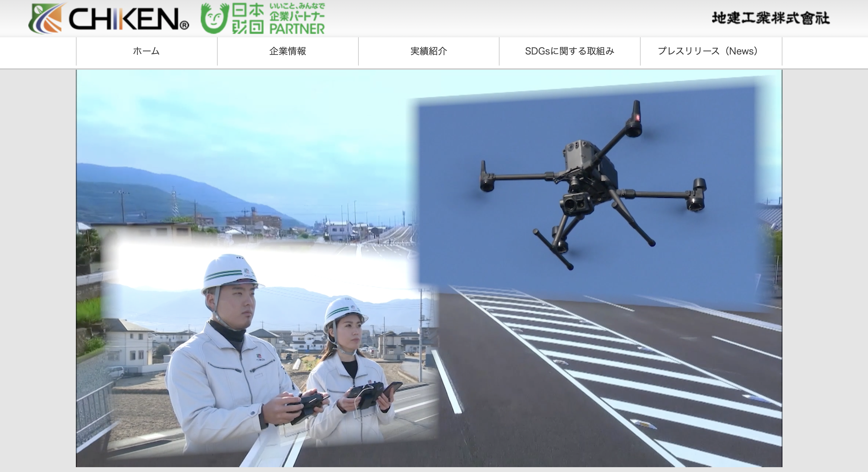Open the ホーム menu item
Screen dimensions: 868x472
pyautogui.click(x=146, y=51)
